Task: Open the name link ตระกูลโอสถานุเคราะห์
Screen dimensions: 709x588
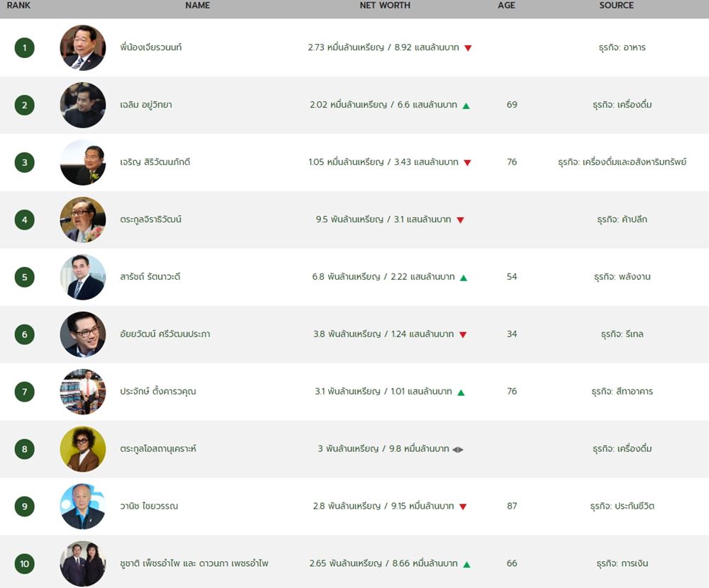Action: coord(158,449)
